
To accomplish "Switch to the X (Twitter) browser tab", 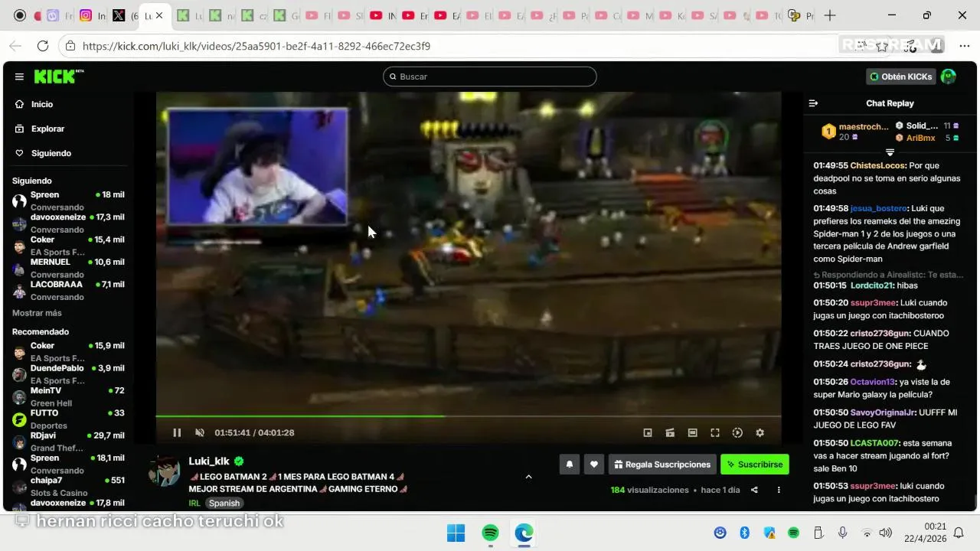I will click(x=126, y=15).
